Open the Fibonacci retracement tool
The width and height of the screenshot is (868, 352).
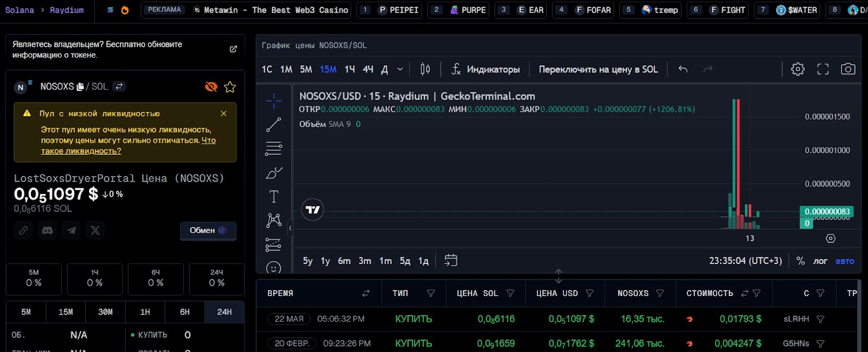(274, 148)
